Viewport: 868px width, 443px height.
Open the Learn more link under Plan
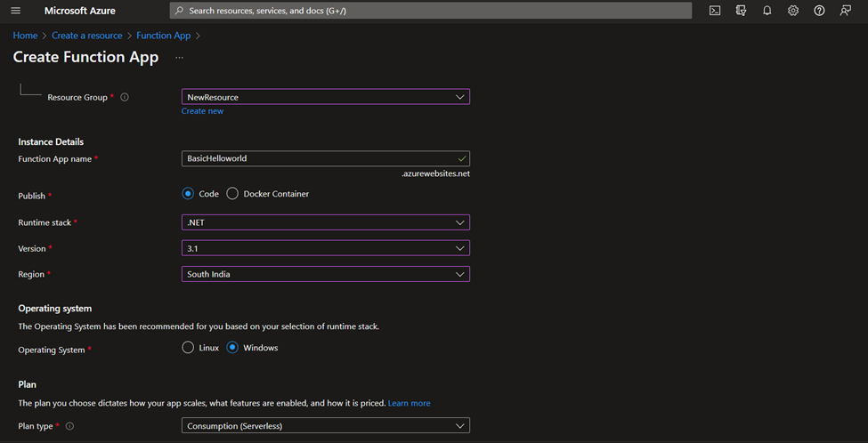point(410,403)
